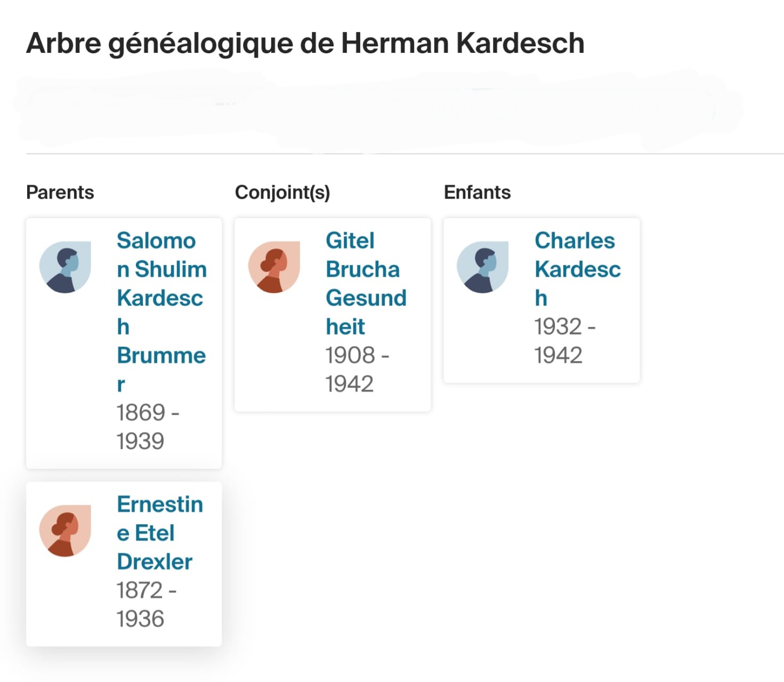
Task: Click the Conjoint(s) section heading
Action: [282, 192]
